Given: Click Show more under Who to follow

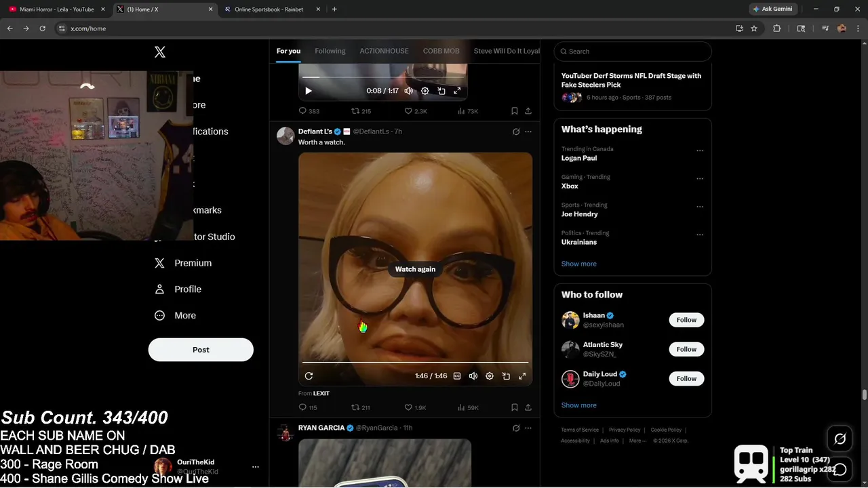Looking at the screenshot, I should click(579, 405).
